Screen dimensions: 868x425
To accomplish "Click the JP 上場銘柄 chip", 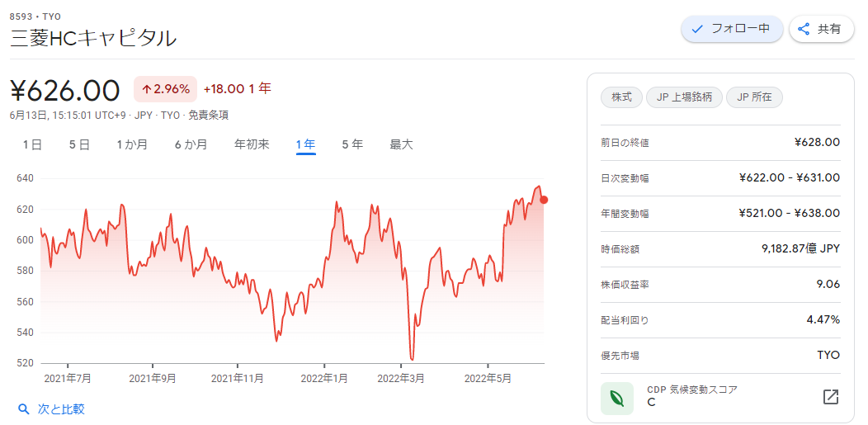I will pyautogui.click(x=684, y=97).
